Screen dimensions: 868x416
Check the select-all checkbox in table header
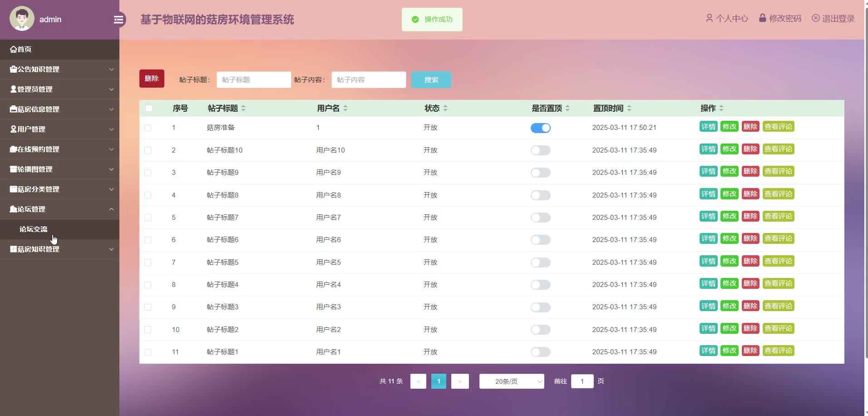point(149,108)
